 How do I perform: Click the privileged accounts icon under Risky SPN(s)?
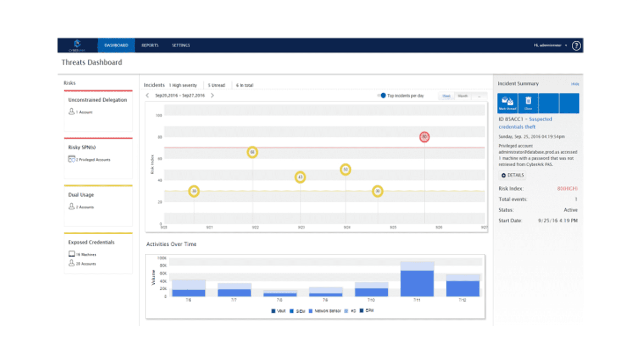point(72,159)
